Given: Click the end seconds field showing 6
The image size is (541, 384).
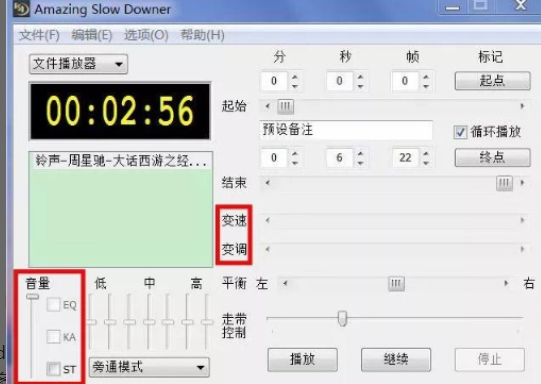Looking at the screenshot, I should [x=340, y=158].
